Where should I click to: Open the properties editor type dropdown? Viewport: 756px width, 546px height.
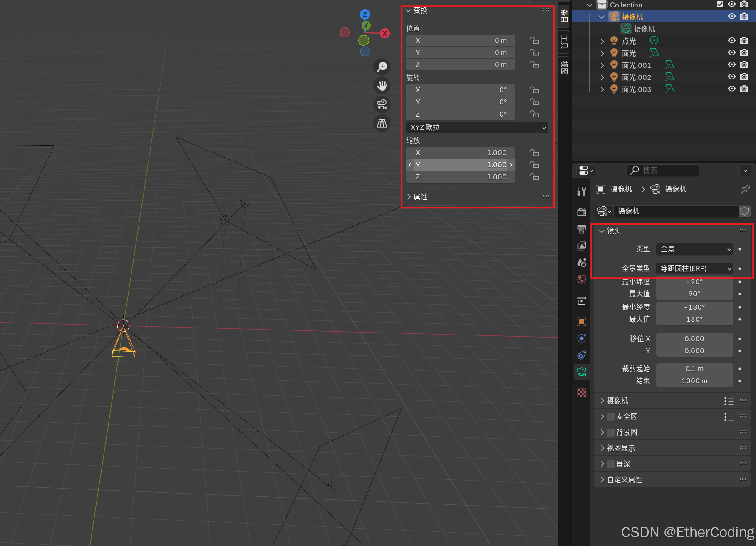click(586, 171)
